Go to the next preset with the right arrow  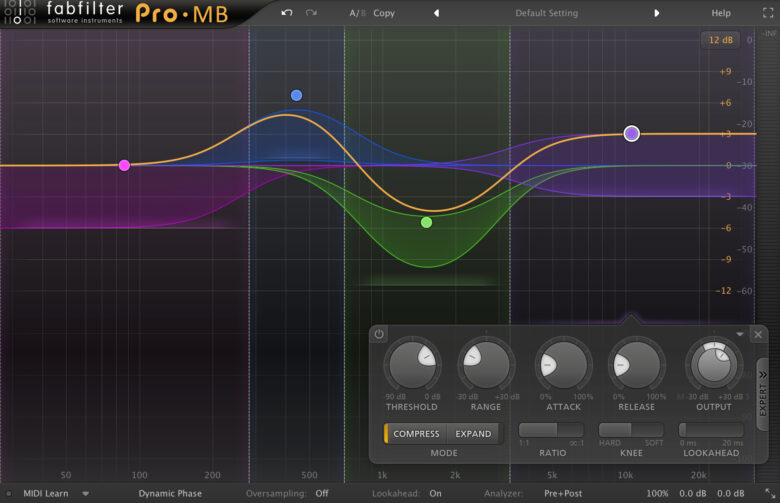[657, 13]
